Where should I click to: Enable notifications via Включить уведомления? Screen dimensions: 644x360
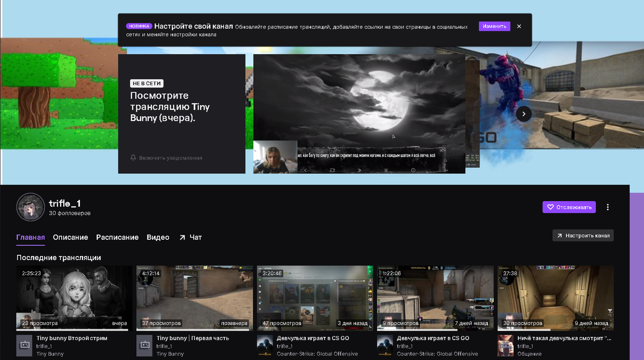pyautogui.click(x=171, y=158)
